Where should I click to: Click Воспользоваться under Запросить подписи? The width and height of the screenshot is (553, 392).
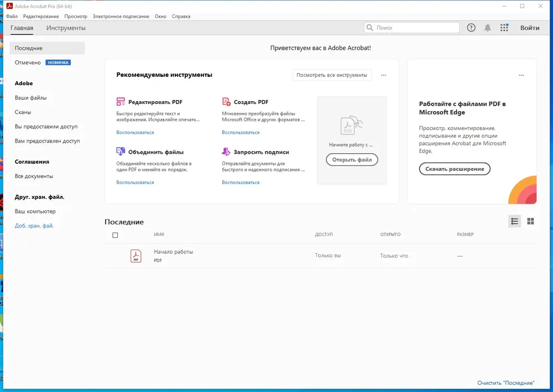pyautogui.click(x=241, y=182)
